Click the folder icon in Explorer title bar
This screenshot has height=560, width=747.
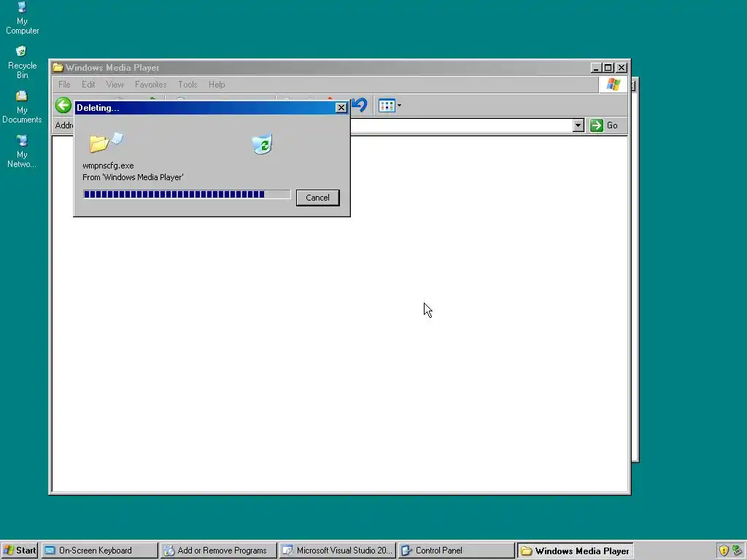pos(58,68)
